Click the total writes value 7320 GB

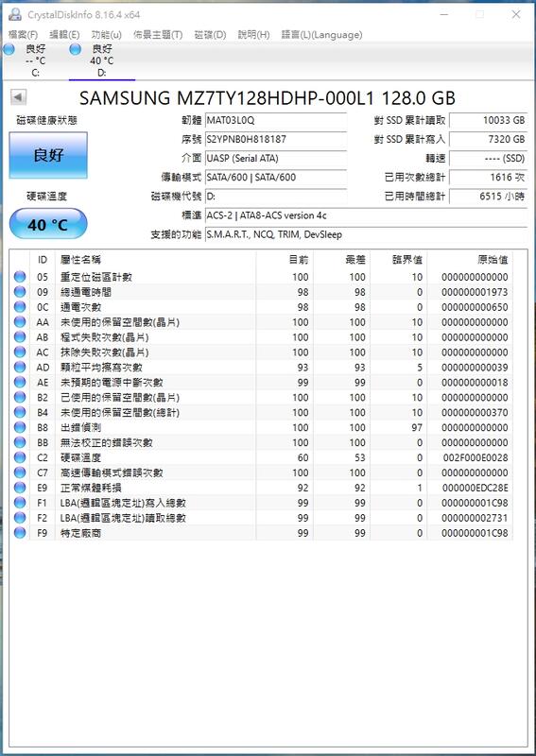[488, 139]
